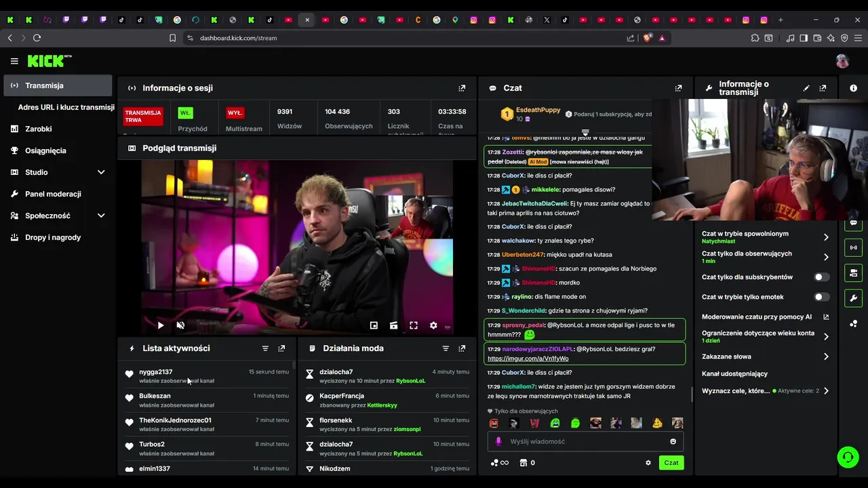Toggle Czat w trybie tylko emotek

click(821, 297)
